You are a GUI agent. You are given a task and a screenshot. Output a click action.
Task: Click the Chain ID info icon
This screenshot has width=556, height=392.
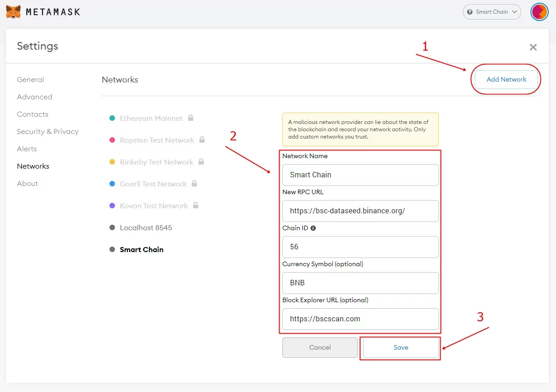pos(313,228)
